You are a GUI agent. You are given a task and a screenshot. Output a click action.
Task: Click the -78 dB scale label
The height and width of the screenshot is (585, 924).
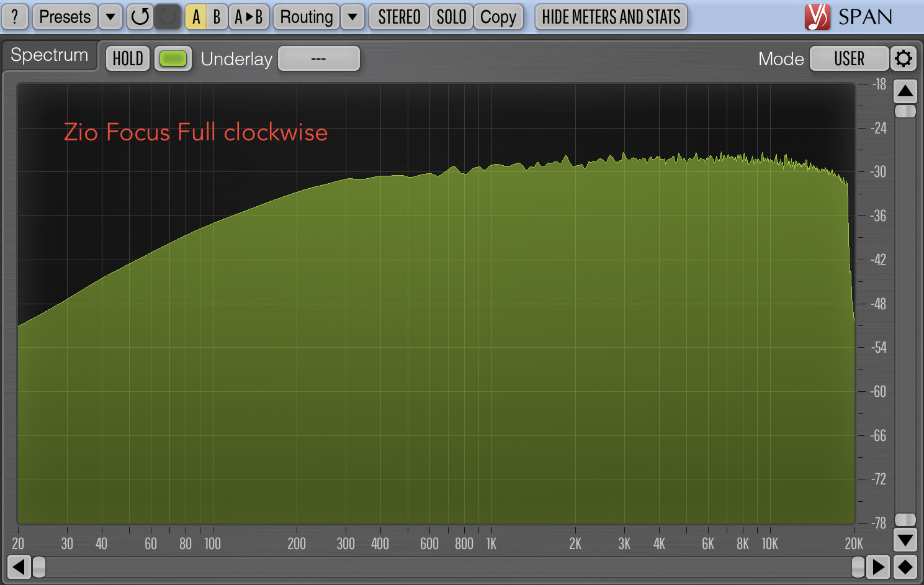(879, 523)
